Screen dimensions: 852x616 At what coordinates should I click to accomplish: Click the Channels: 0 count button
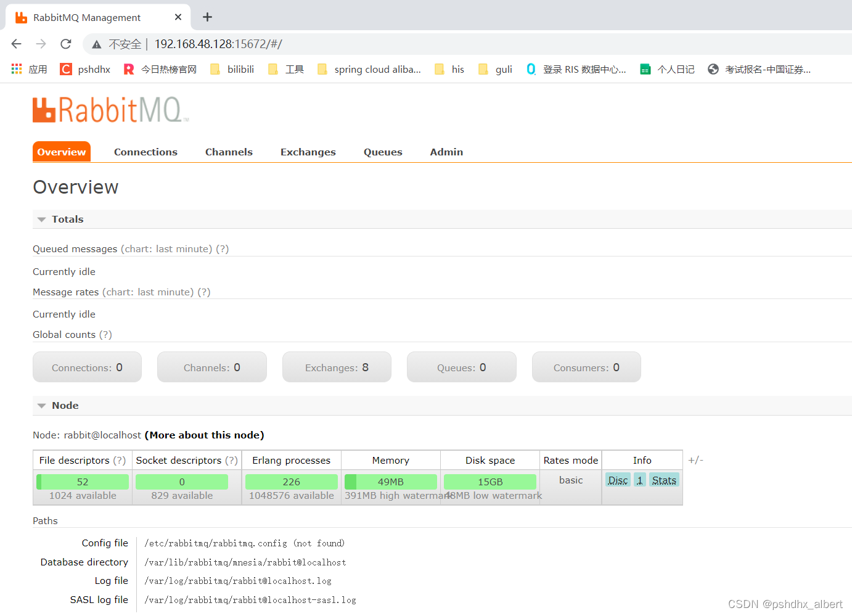point(211,367)
